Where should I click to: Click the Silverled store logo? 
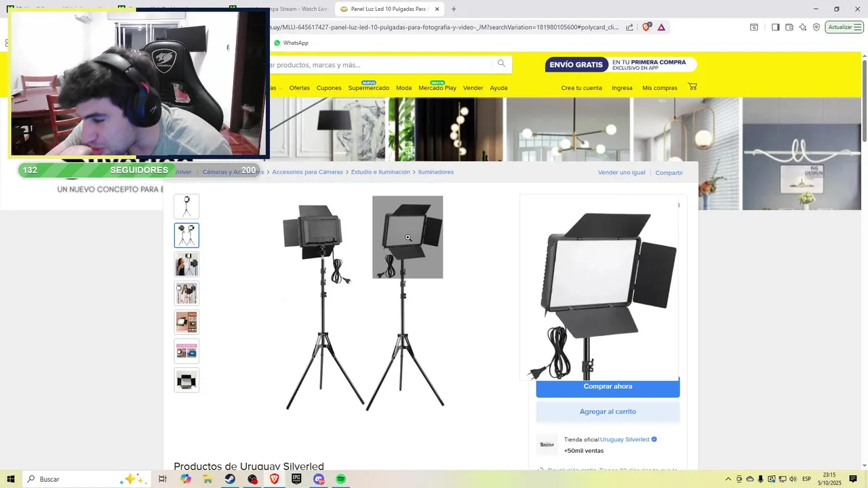547,445
